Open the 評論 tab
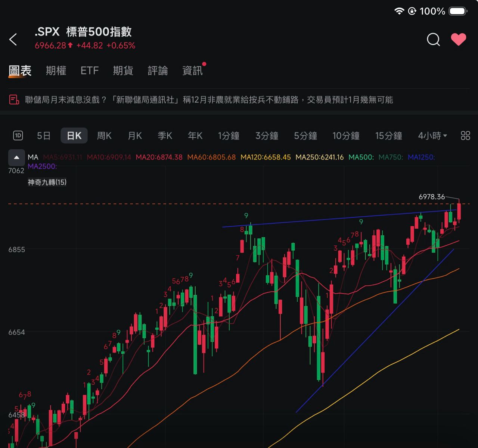478x448 pixels. 158,71
